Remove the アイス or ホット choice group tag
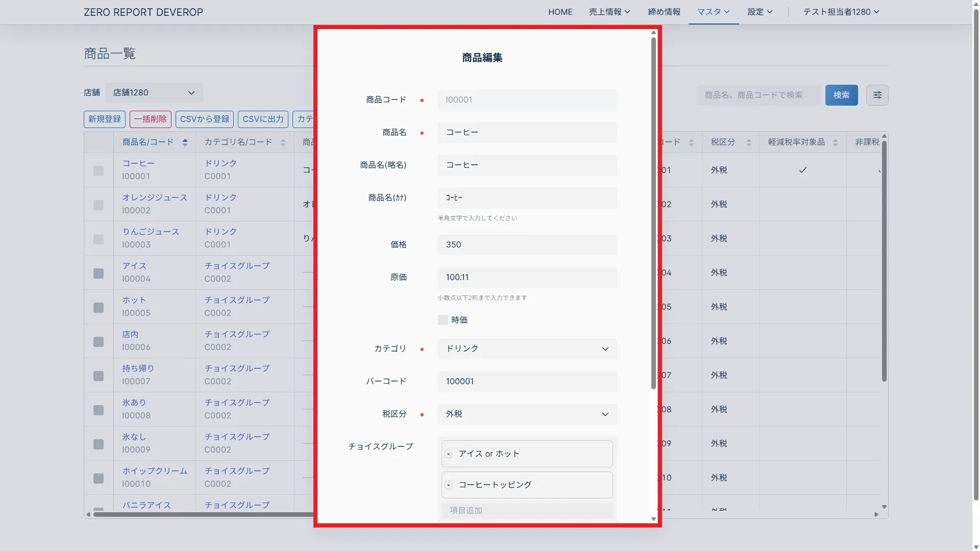 pos(449,454)
